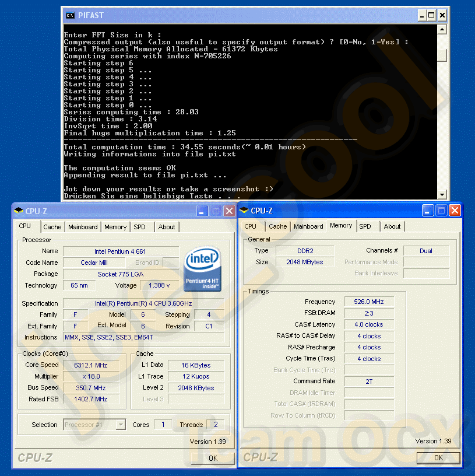The height and width of the screenshot is (476, 475).
Task: Click the Cores value '1'
Action: coord(163,425)
